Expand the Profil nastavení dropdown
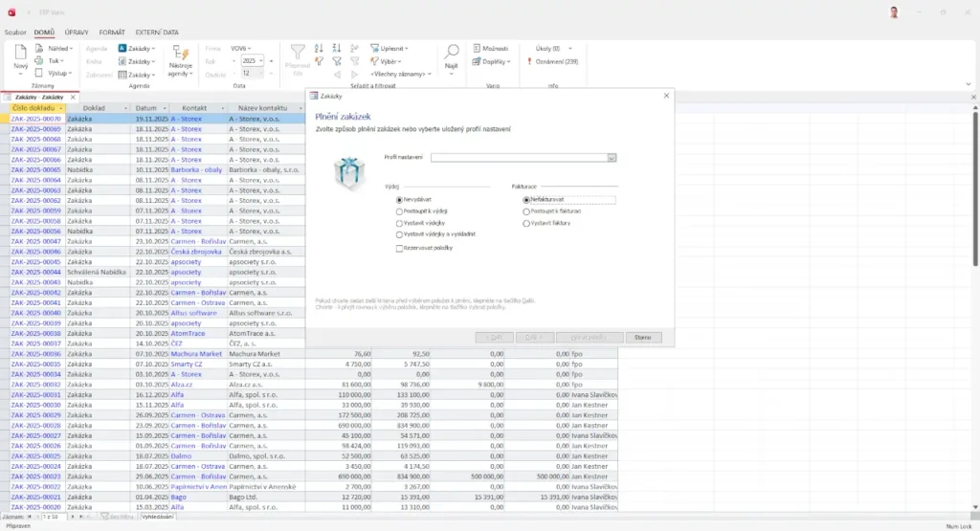980x531 pixels. pos(612,158)
